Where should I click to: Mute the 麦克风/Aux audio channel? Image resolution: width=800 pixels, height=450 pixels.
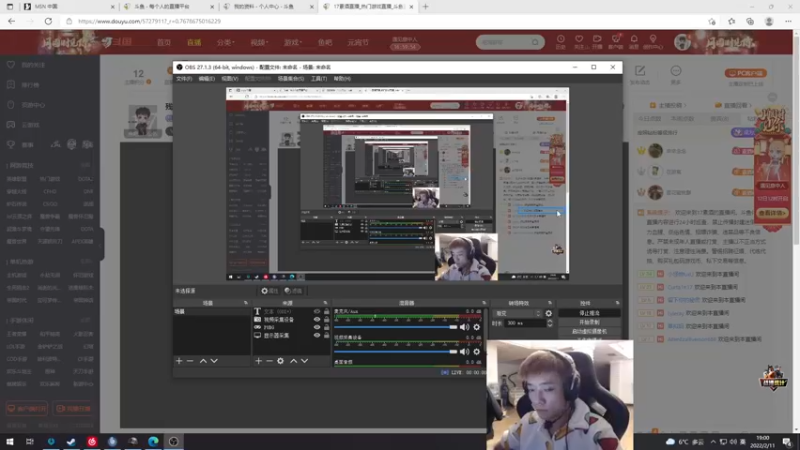pos(464,327)
